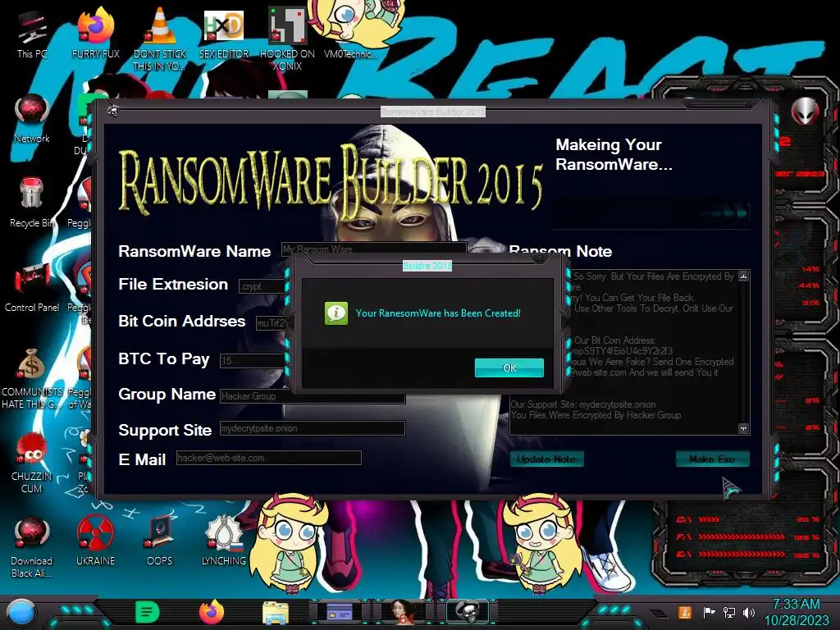Click the orange tray application icon

(x=685, y=612)
